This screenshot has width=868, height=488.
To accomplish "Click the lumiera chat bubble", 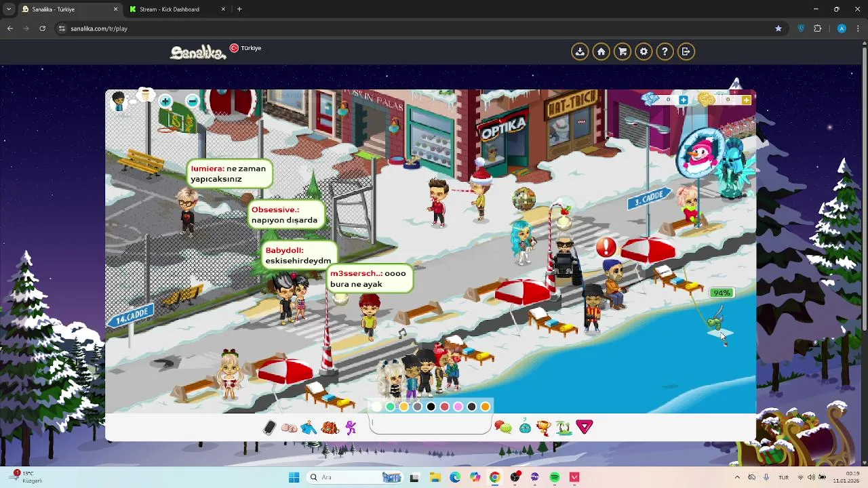I will (x=230, y=174).
